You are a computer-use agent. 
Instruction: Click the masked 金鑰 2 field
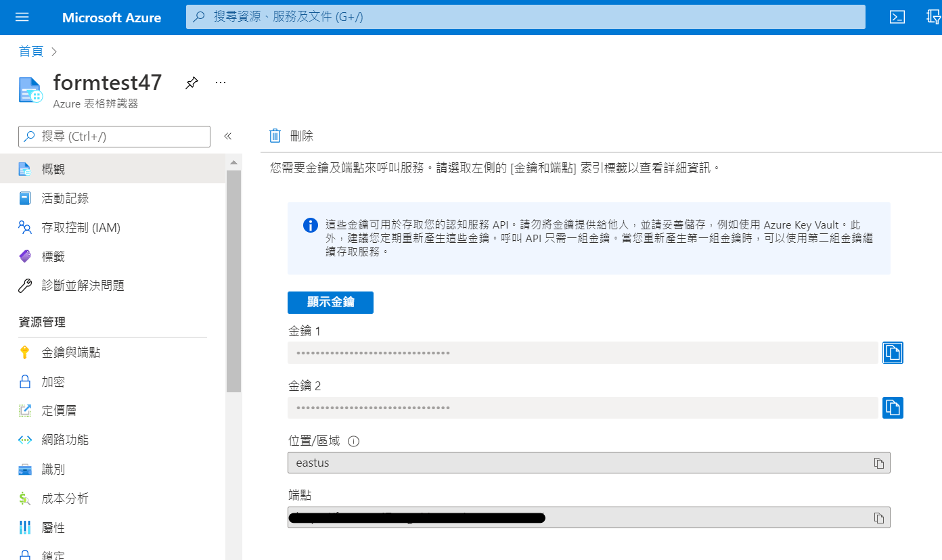point(583,408)
